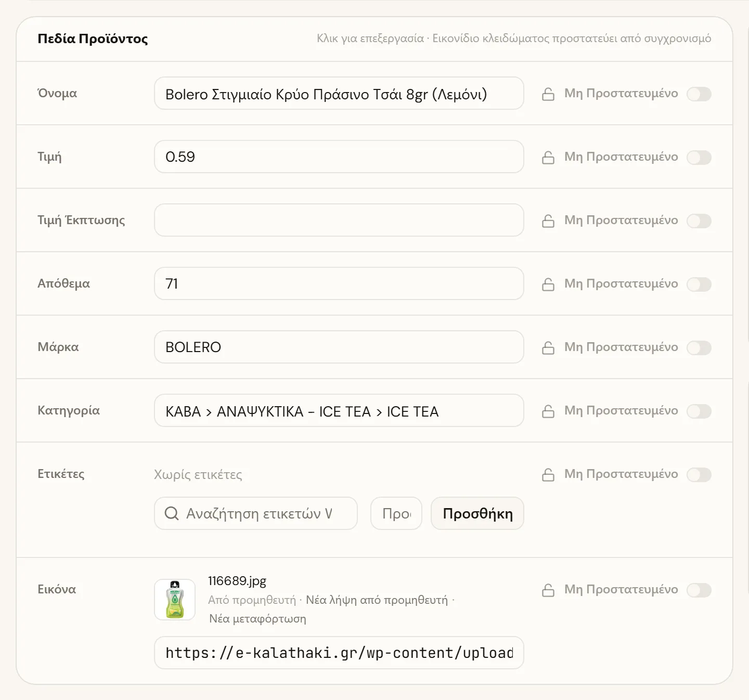Screen dimensions: 749x700
Task: Edit the product name field with Bolero
Action: click(x=339, y=93)
